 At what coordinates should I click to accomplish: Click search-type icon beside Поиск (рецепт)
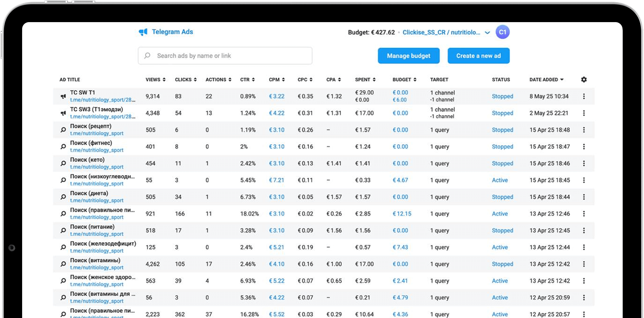coord(63,130)
